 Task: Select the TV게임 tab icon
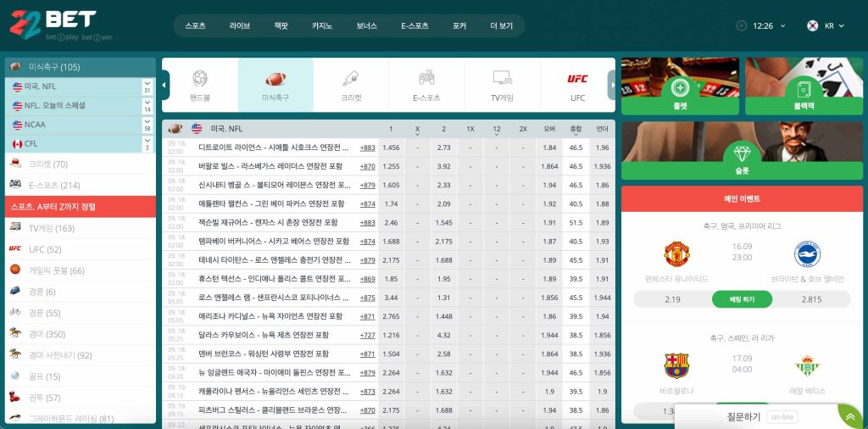tap(502, 77)
